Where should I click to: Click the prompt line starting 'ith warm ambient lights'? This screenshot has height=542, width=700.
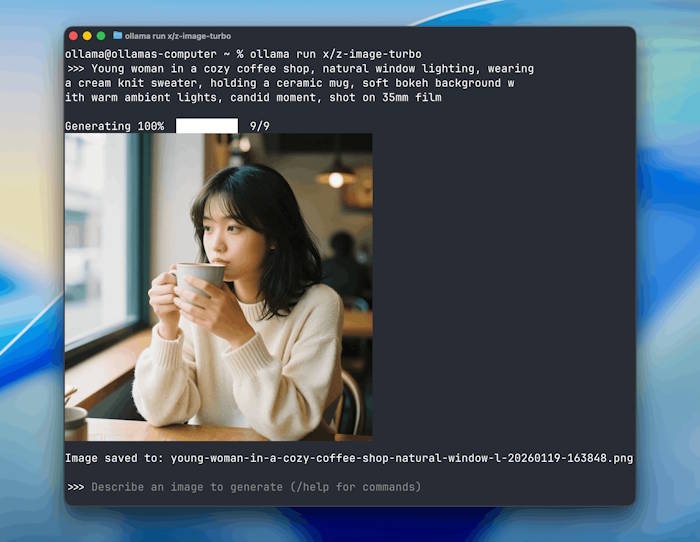(x=253, y=97)
